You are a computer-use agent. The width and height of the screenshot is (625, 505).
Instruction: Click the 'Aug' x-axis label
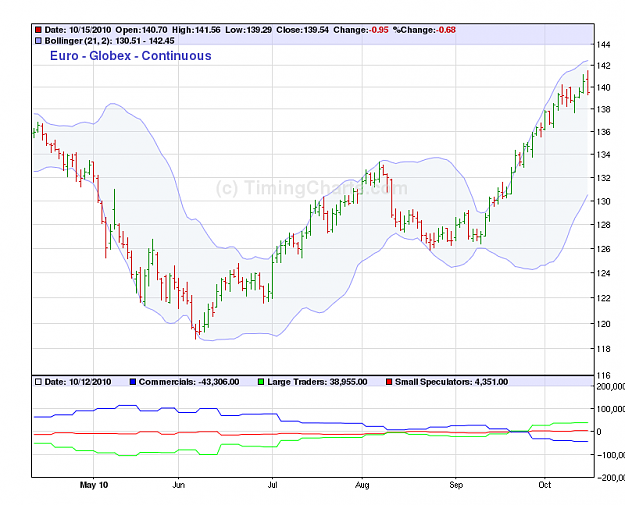pyautogui.click(x=362, y=485)
